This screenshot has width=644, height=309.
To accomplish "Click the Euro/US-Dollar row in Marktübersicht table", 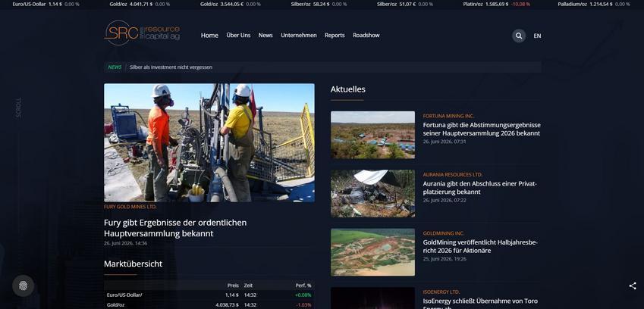I will 209,295.
